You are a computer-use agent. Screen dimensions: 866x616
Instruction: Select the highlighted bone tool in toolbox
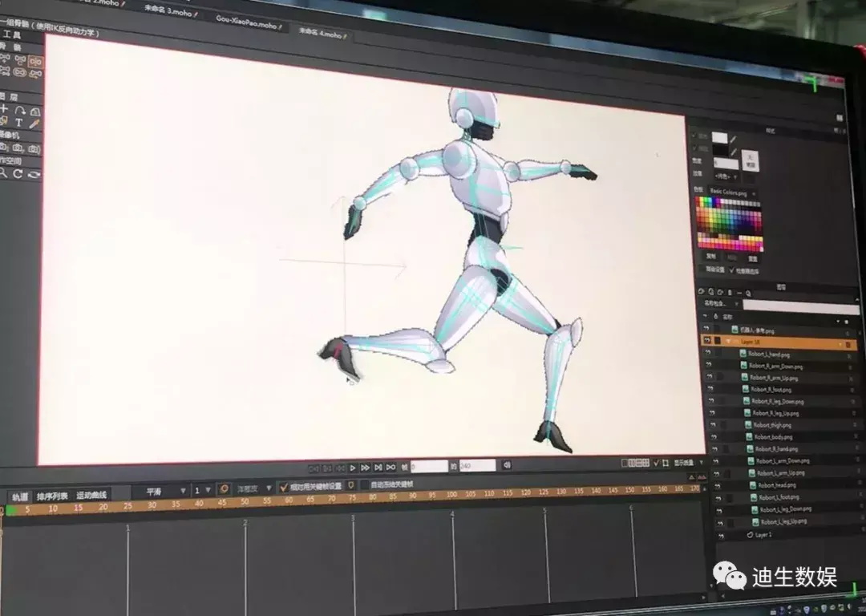[x=35, y=61]
